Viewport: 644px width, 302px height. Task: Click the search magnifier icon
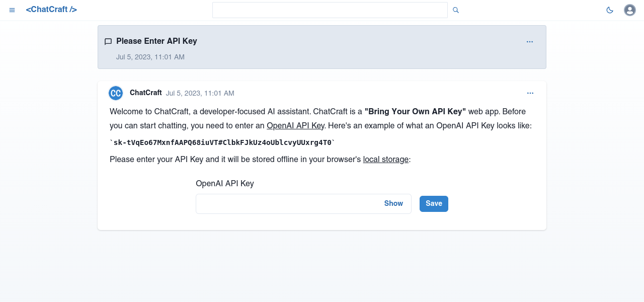coord(456,10)
